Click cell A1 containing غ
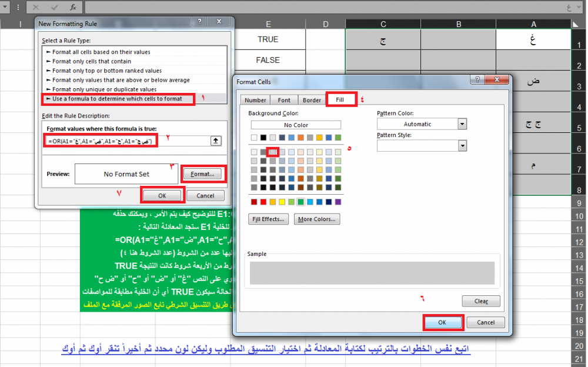The image size is (588, 367). click(x=533, y=39)
